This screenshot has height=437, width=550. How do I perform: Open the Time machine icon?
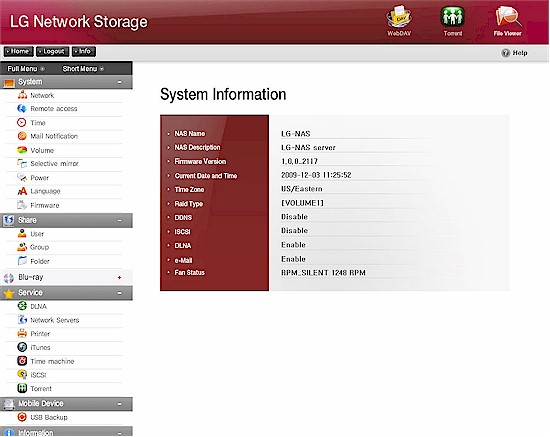(22, 361)
